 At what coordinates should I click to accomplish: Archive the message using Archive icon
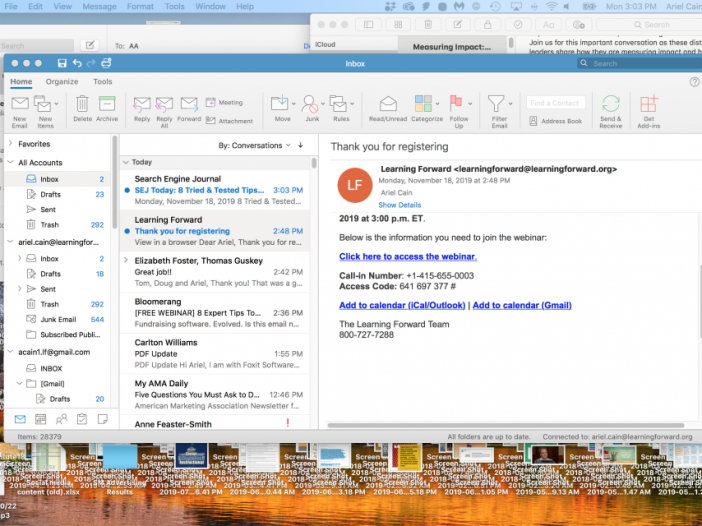[x=107, y=103]
